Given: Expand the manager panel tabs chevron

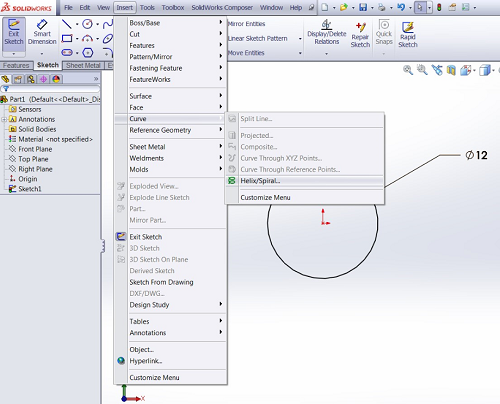Looking at the screenshot, I should coord(96,79).
